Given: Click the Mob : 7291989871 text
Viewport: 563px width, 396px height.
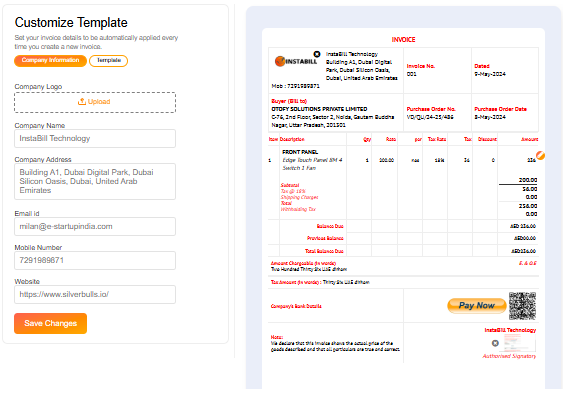Looking at the screenshot, I should point(296,86).
